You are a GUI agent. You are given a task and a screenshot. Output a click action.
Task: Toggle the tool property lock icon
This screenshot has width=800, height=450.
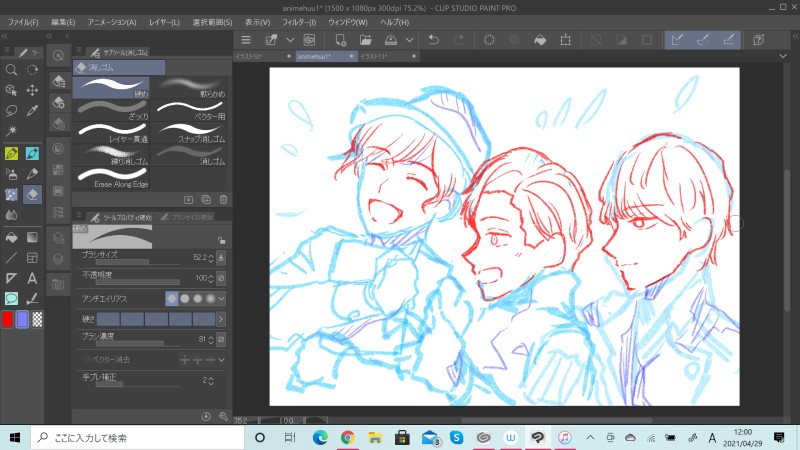coord(221,240)
